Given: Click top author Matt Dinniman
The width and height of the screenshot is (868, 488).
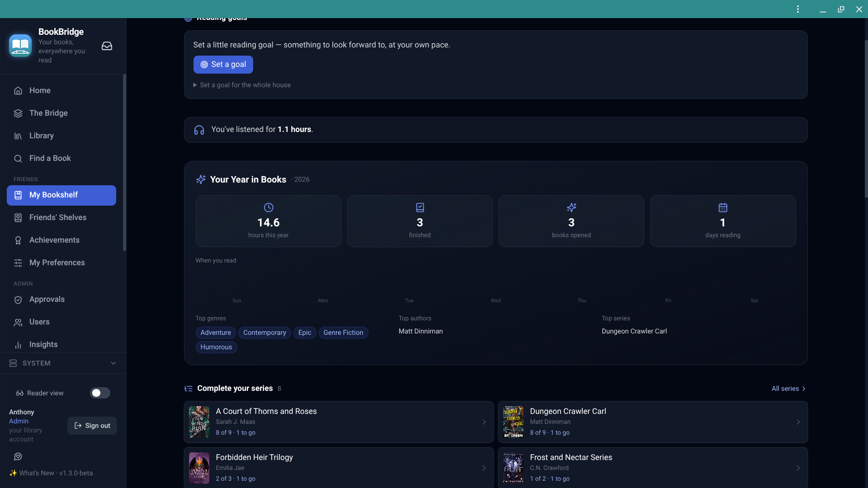Looking at the screenshot, I should point(420,331).
